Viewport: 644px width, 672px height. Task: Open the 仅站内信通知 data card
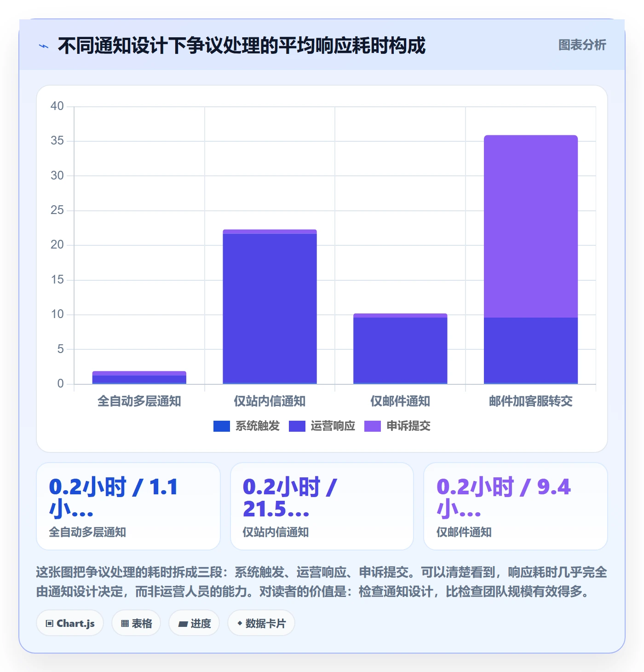[322, 506]
